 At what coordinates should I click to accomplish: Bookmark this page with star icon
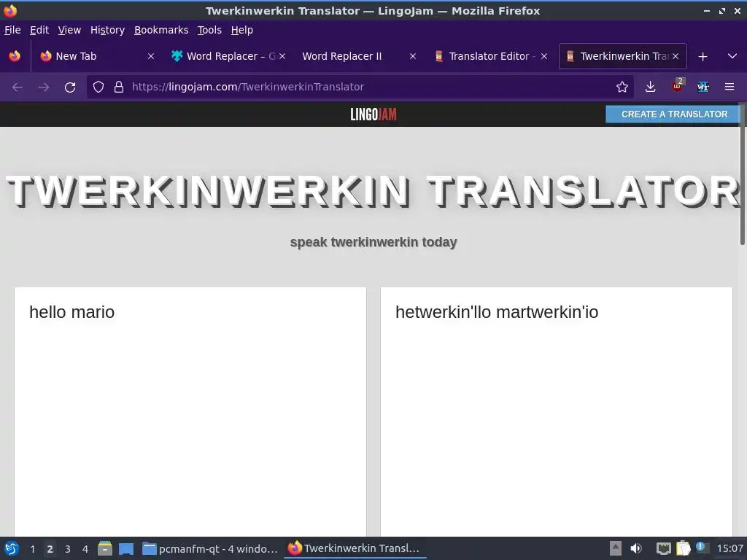point(622,87)
